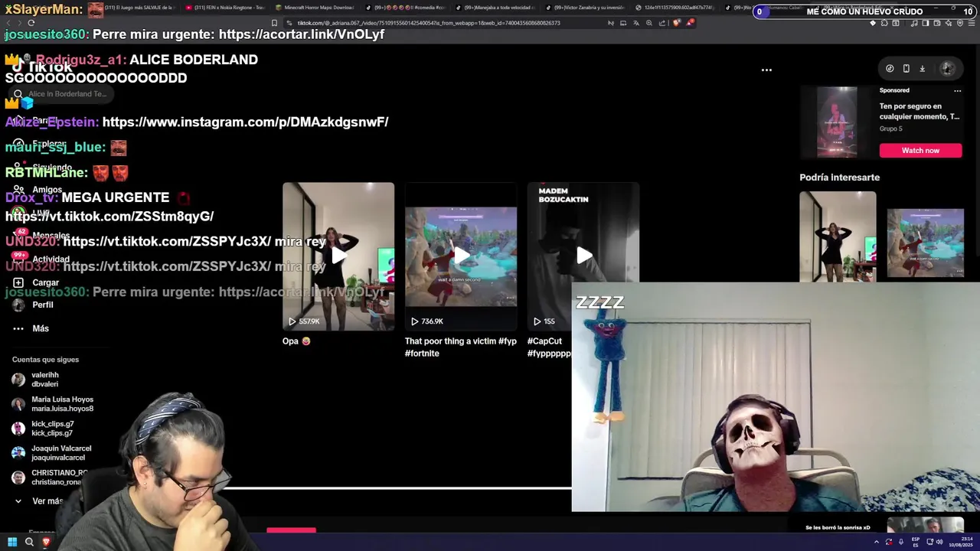The width and height of the screenshot is (980, 551).
Task: Click the browser address bar URL
Action: pos(429,23)
